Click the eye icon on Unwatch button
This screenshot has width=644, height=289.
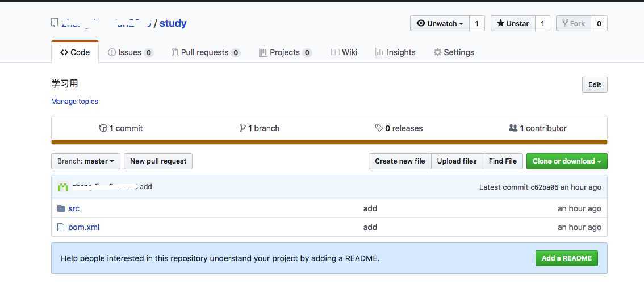click(421, 23)
